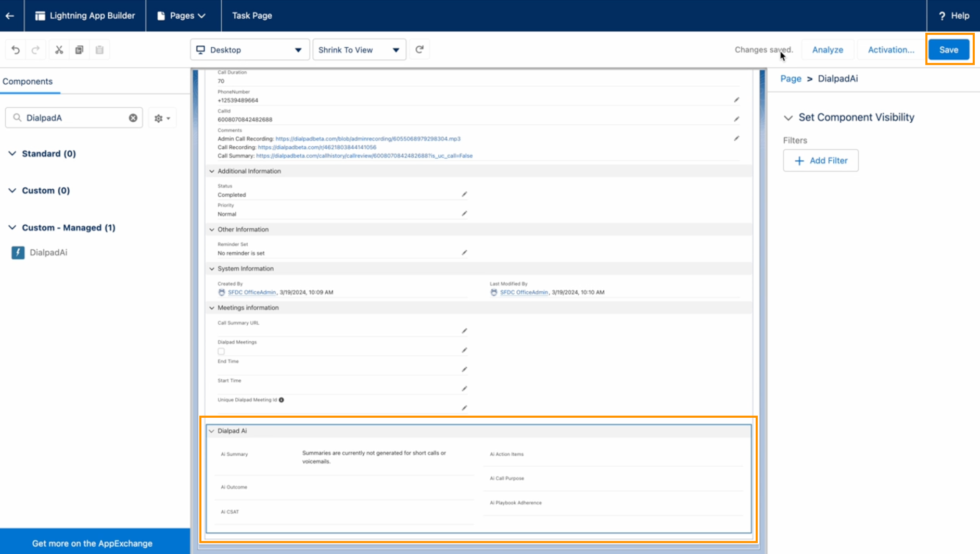Collapse the Meetings information section
Image resolution: width=980 pixels, height=554 pixels.
pos(212,308)
